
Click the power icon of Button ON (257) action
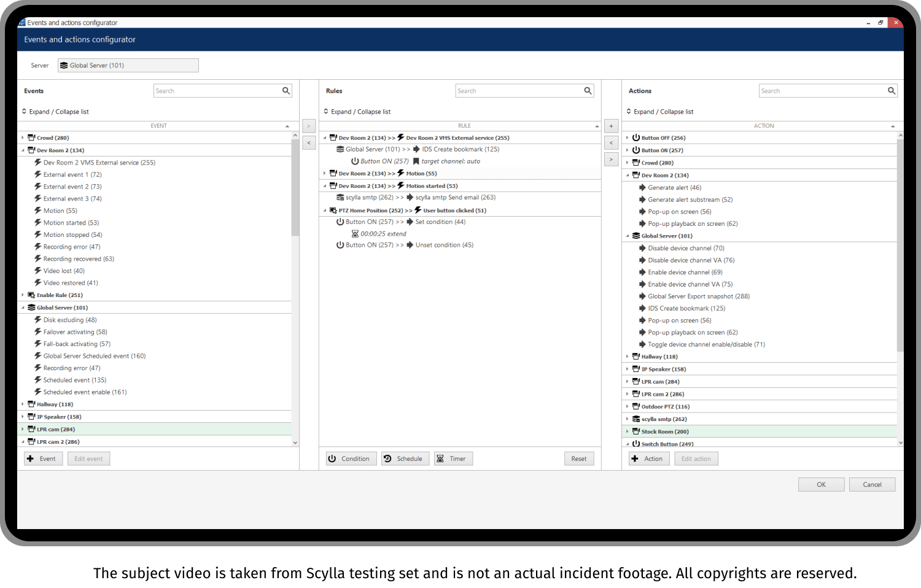point(636,150)
